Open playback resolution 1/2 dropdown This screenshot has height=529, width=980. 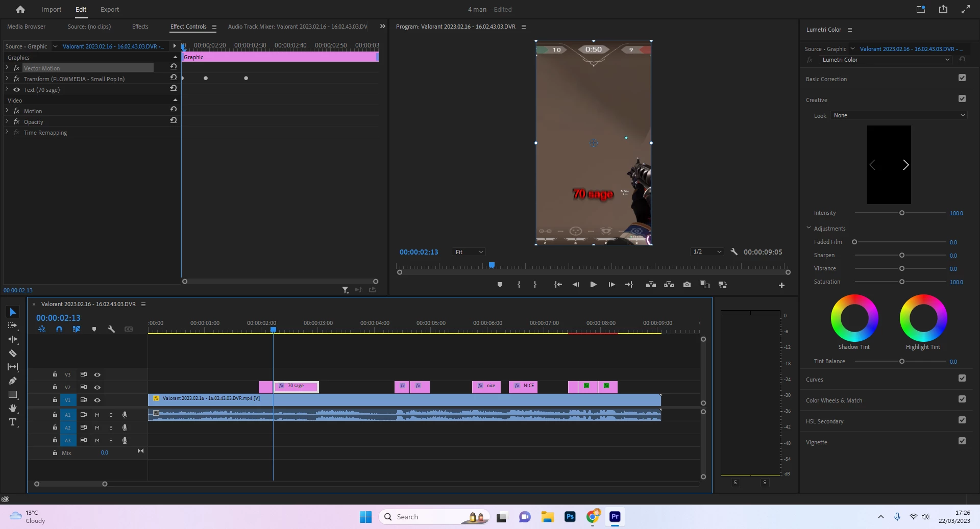(x=707, y=252)
